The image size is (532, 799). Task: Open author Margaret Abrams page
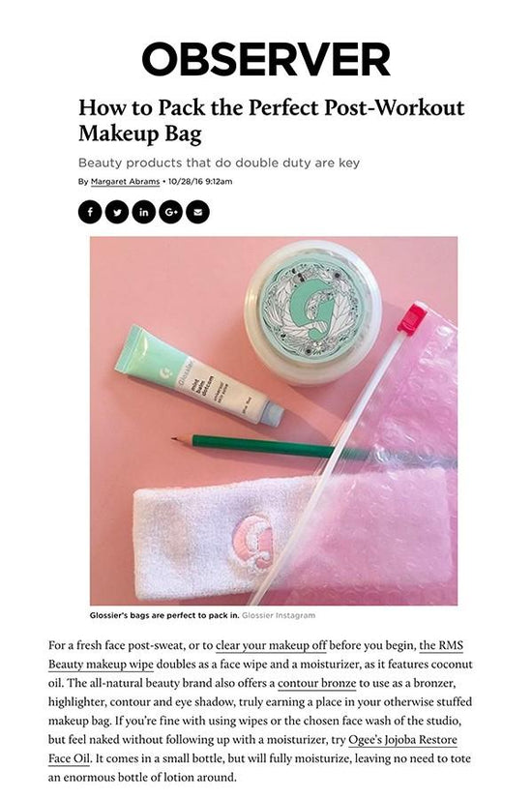coord(125,182)
